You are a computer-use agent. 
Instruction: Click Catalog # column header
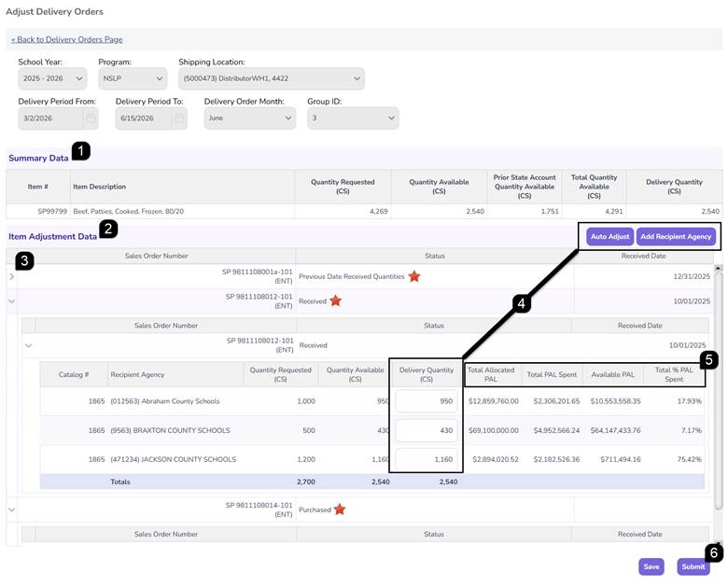[74, 375]
